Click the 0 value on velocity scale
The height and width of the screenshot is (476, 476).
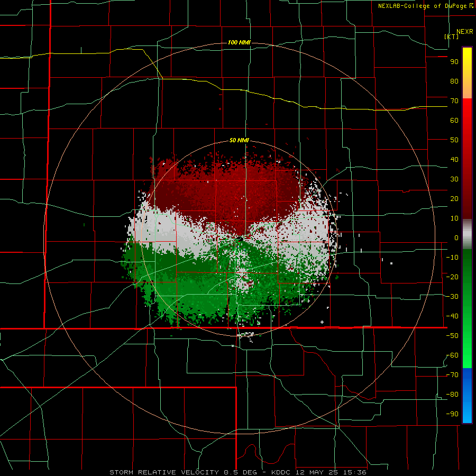(456, 238)
